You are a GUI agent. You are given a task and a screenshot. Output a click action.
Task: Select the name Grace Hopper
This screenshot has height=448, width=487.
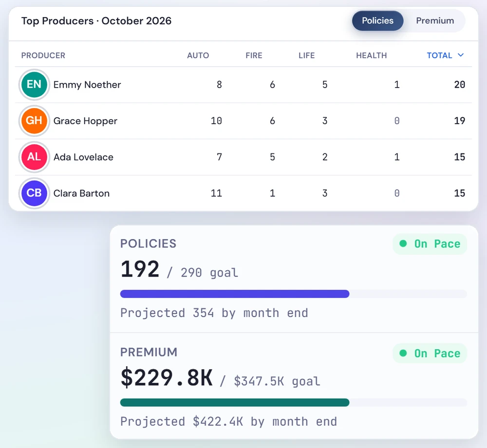point(85,121)
